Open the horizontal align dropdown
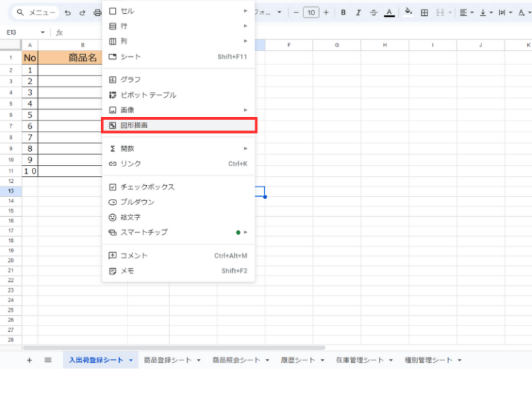 pos(468,12)
